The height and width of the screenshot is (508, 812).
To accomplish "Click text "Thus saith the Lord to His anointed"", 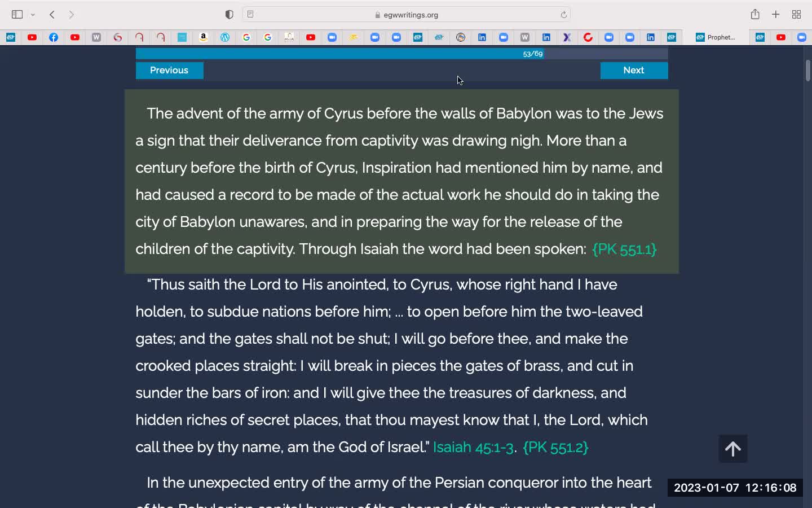I will [x=267, y=284].
